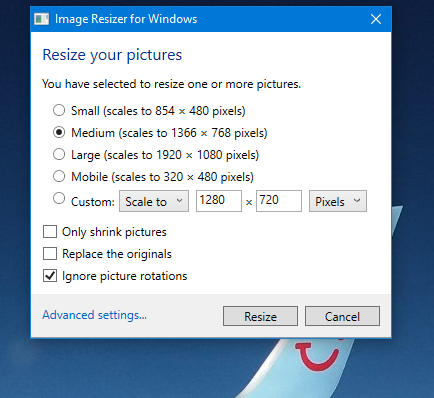Screen dimensions: 434x398
Task: Click the text 'You have selected to resize one or more pictures.'
Action: (171, 84)
